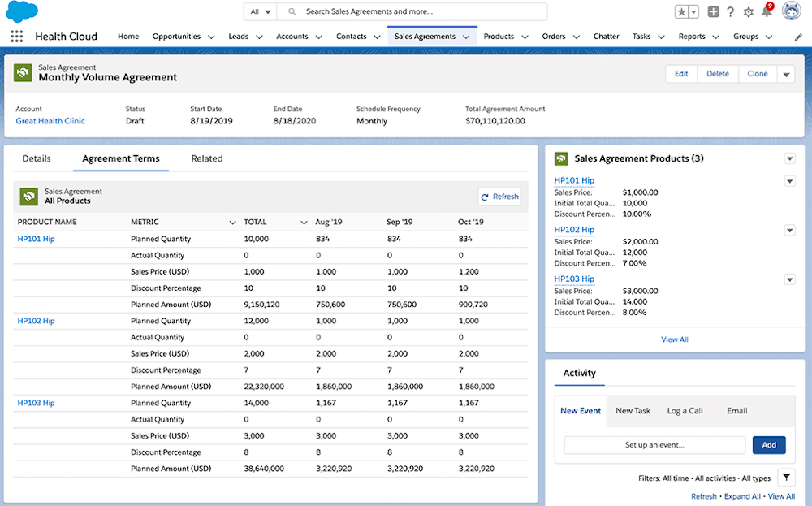
Task: Open the global actions plus icon
Action: pyautogui.click(x=713, y=12)
